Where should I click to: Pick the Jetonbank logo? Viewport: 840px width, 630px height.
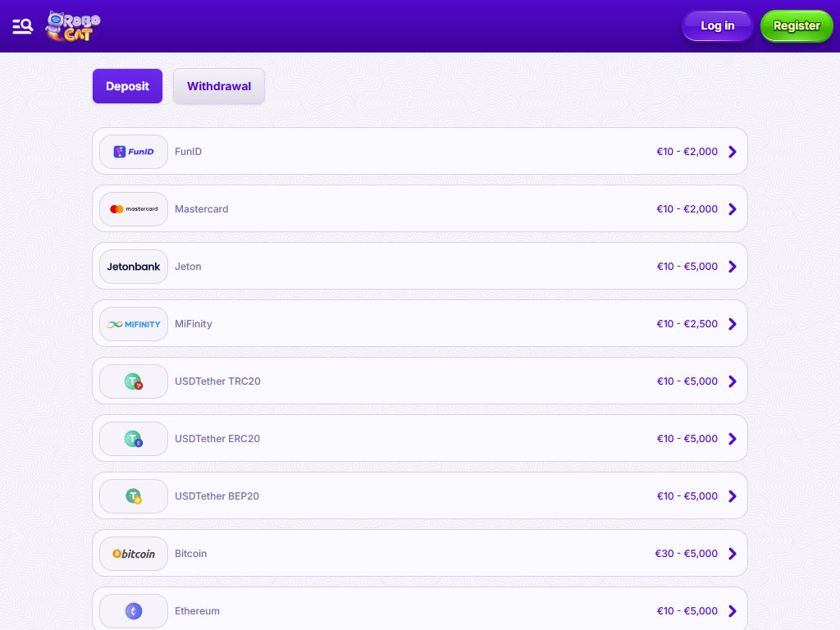click(x=134, y=267)
